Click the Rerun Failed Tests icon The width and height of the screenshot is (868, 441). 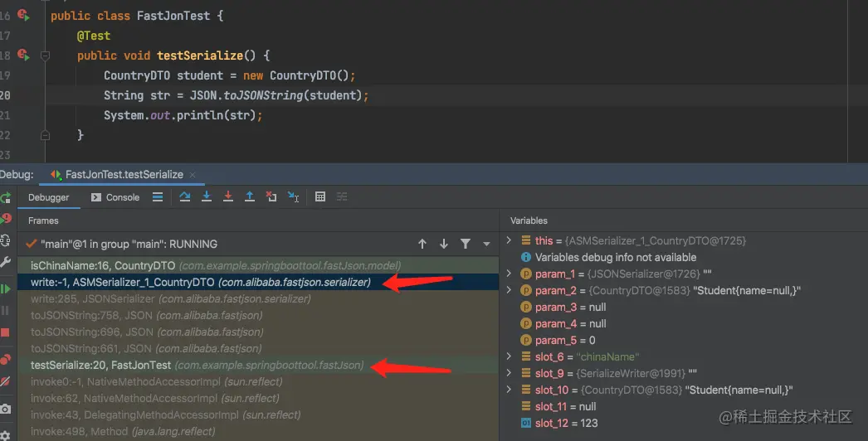[x=6, y=219]
